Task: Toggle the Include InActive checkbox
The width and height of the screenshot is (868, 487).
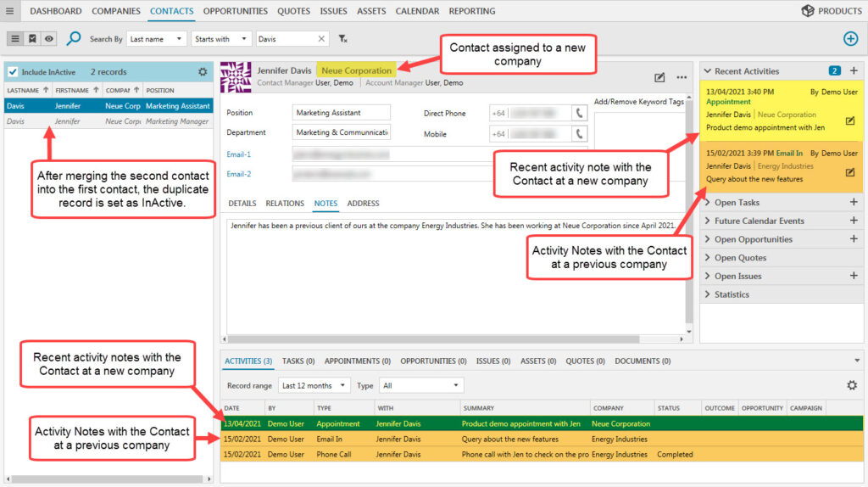Action: 13,73
